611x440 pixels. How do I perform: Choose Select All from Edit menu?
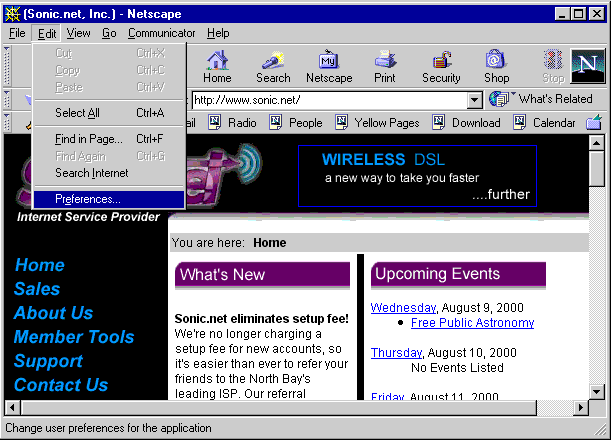(109, 113)
